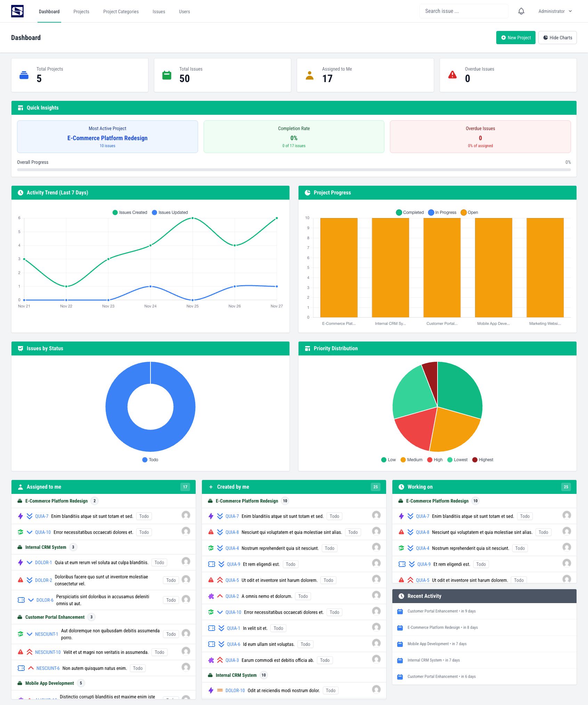The width and height of the screenshot is (588, 705).
Task: Open issue NESCIUNT-10 link
Action: point(48,652)
